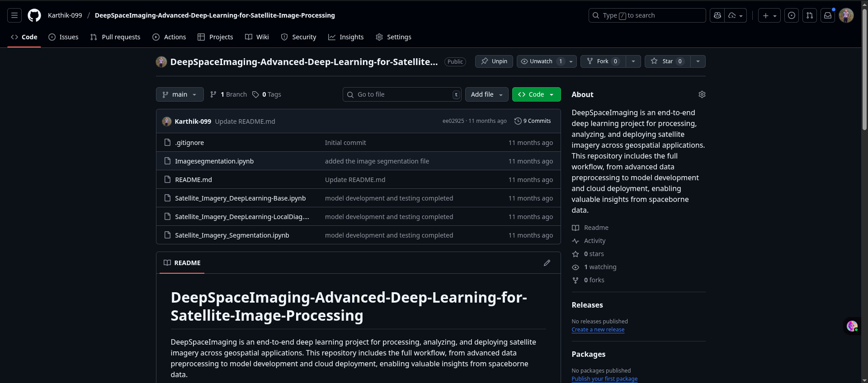Screen dimensions: 868x383
Task: Open the Releases heading link
Action: [x=587, y=305]
